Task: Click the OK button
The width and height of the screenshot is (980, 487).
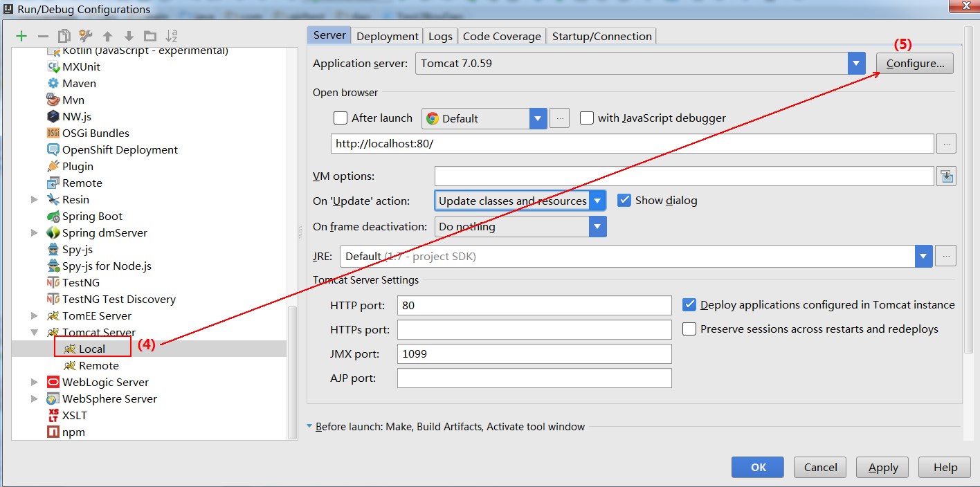Action: point(758,467)
